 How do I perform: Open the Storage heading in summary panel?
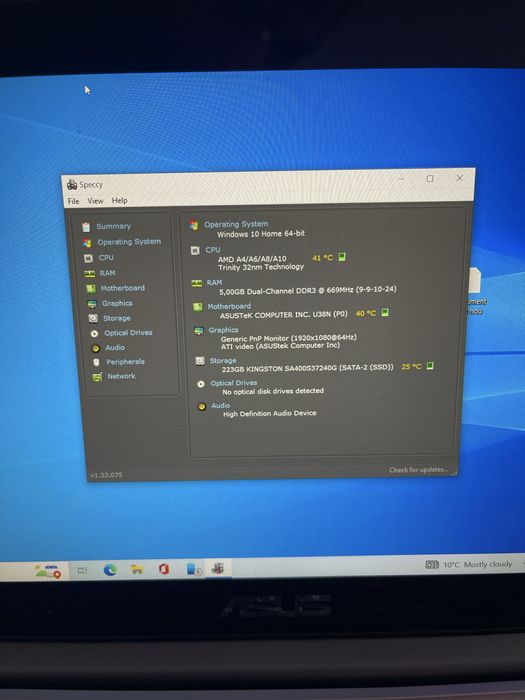pyautogui.click(x=223, y=360)
